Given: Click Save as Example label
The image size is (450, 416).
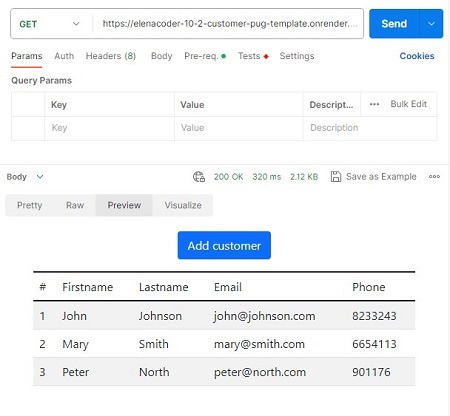Looking at the screenshot, I should 381,177.
